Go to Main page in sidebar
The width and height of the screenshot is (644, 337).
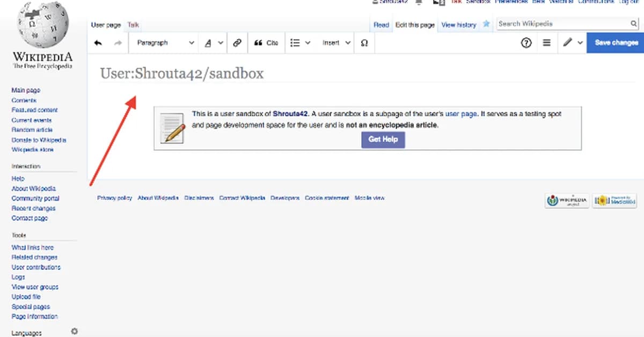[x=26, y=91]
